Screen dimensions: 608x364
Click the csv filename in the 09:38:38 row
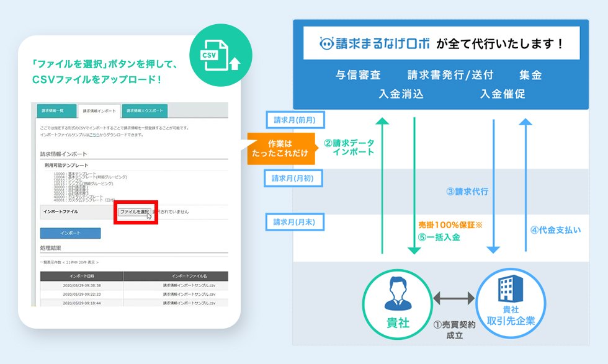(x=189, y=285)
